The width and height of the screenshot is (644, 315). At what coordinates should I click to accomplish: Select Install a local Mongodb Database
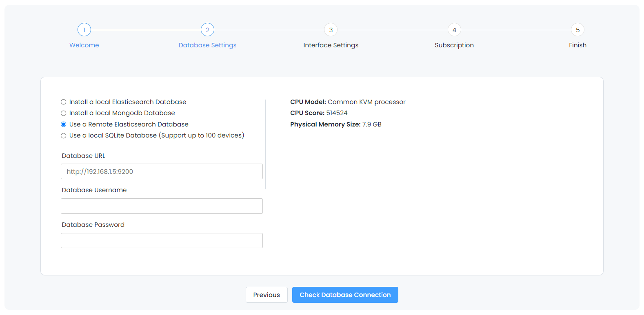[x=64, y=113]
